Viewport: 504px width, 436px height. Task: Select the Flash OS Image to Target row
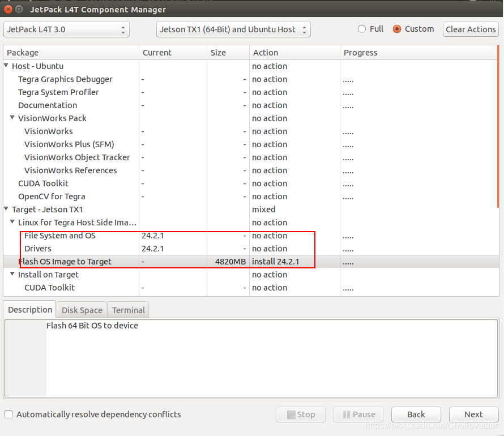tap(250, 262)
